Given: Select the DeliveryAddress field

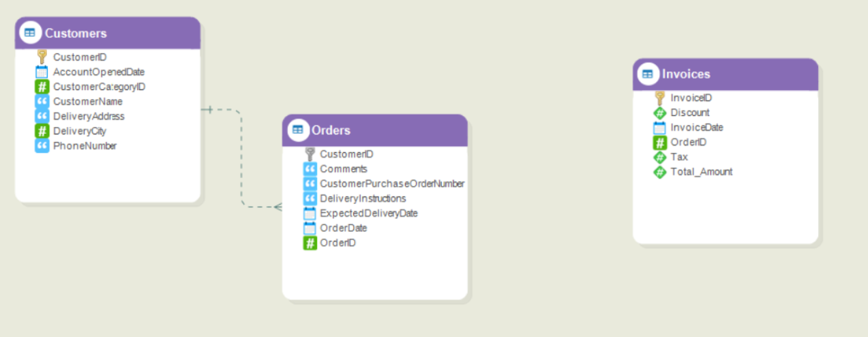Looking at the screenshot, I should (89, 116).
